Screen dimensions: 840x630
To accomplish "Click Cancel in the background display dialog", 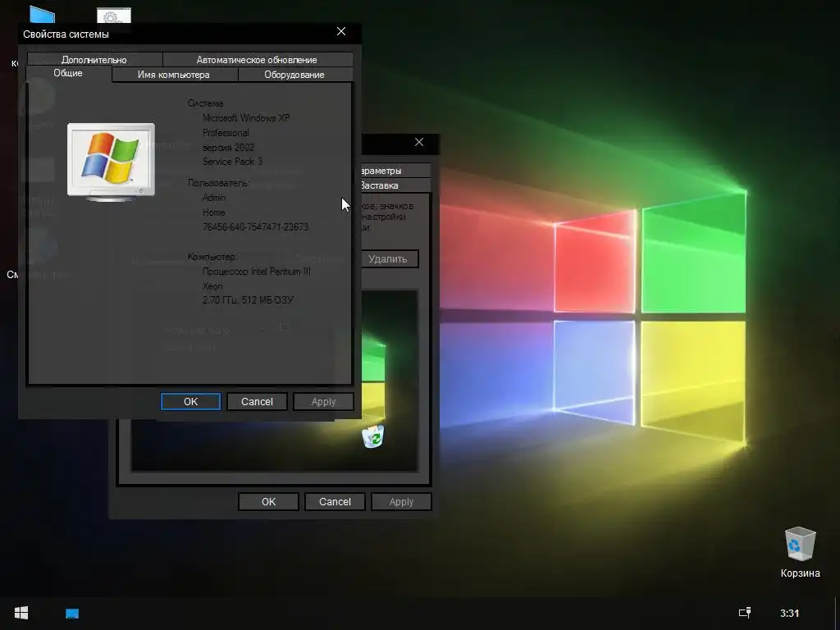I will coord(335,501).
